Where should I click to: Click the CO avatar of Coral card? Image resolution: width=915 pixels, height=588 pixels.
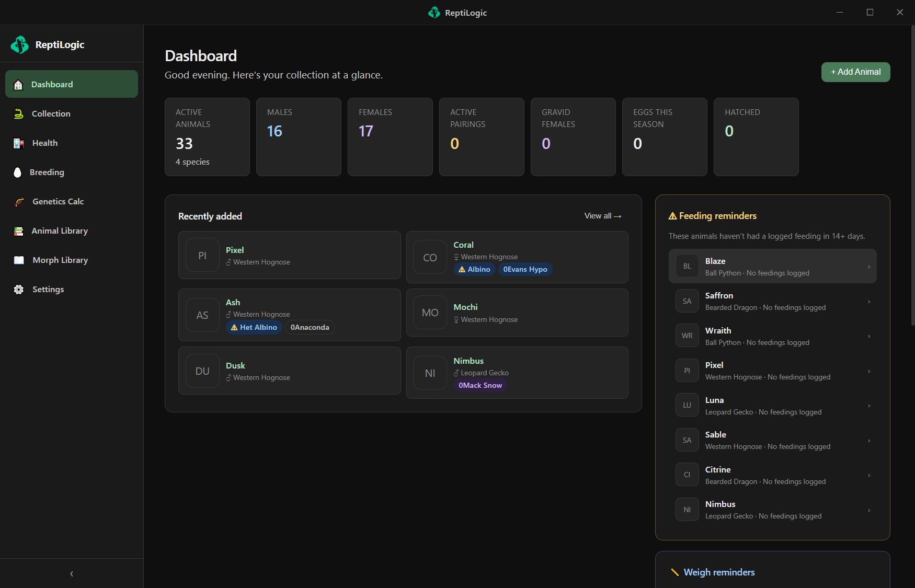pos(430,257)
